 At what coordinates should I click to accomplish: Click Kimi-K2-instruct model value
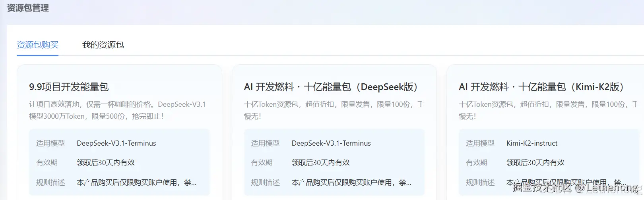coord(532,143)
